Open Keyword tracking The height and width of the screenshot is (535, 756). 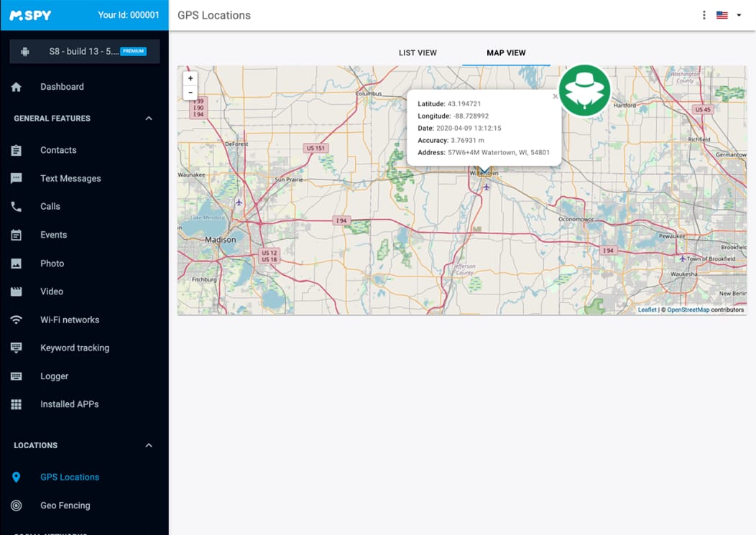(x=75, y=348)
